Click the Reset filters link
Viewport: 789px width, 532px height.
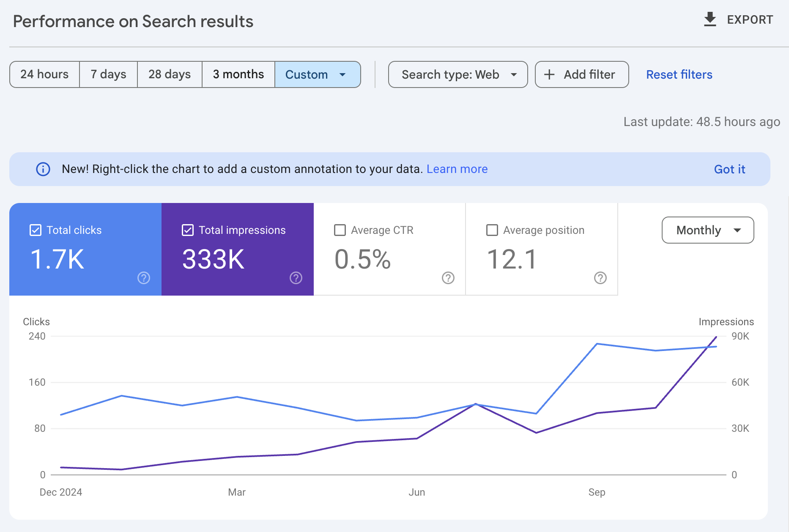679,75
